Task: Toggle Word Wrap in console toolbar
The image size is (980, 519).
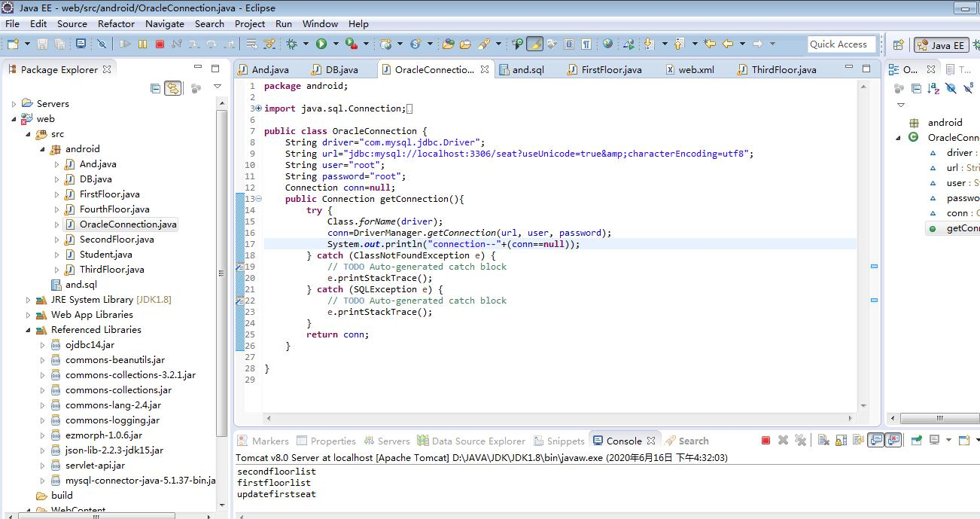Action: [x=857, y=441]
